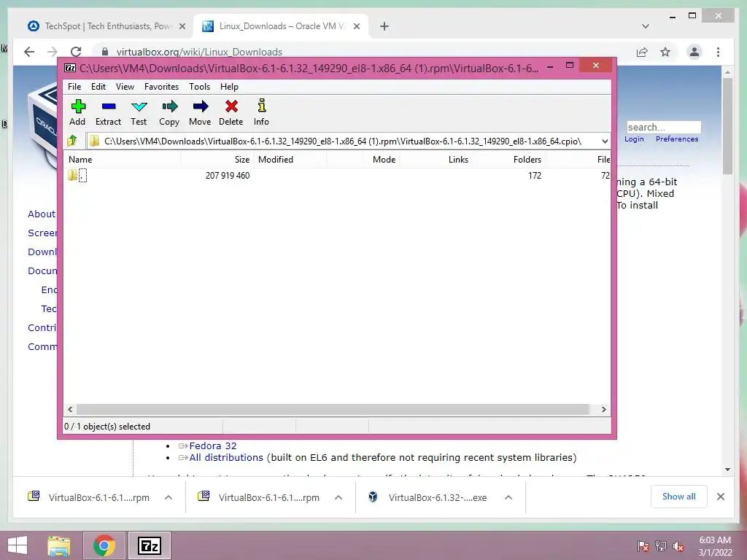Click the red Delete toolbar icon
747x560 pixels.
point(231,112)
